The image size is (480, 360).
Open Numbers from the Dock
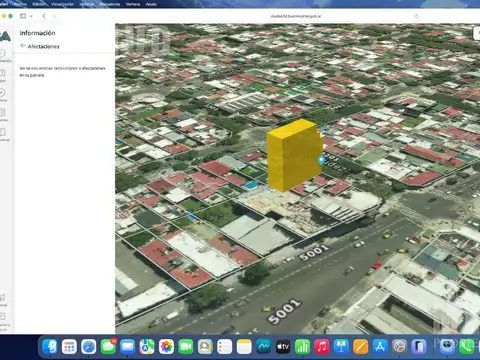click(x=302, y=347)
